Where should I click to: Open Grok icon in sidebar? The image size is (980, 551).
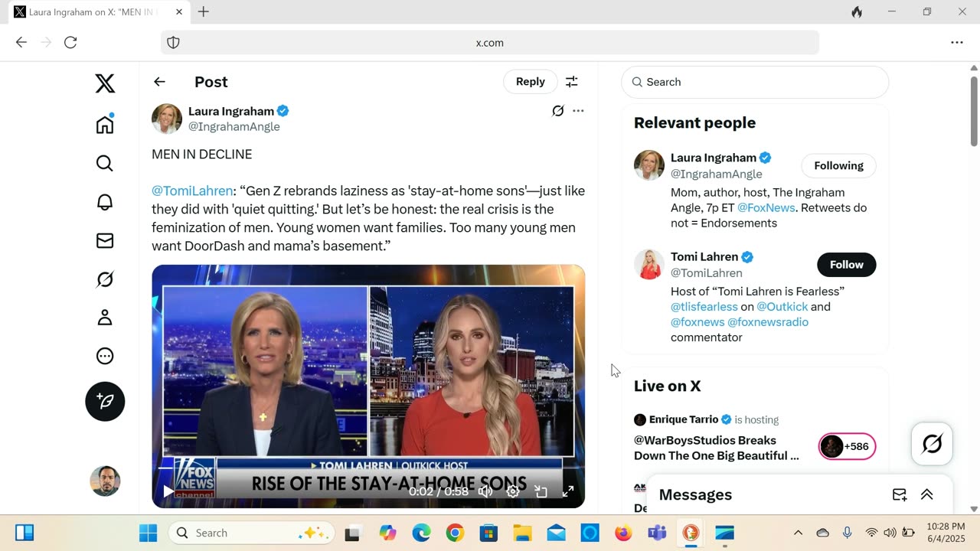tap(105, 279)
